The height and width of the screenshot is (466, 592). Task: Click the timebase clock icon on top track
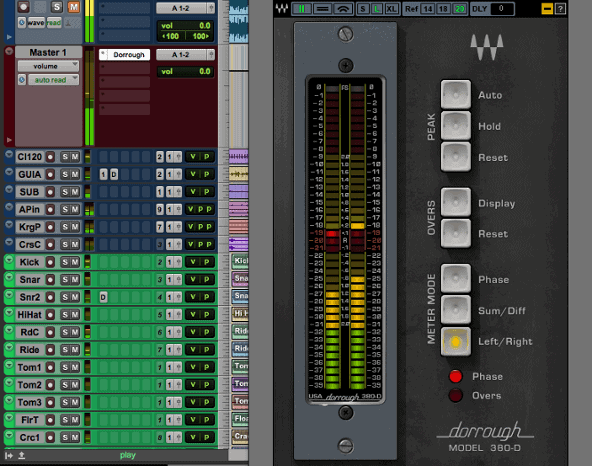tap(22, 23)
